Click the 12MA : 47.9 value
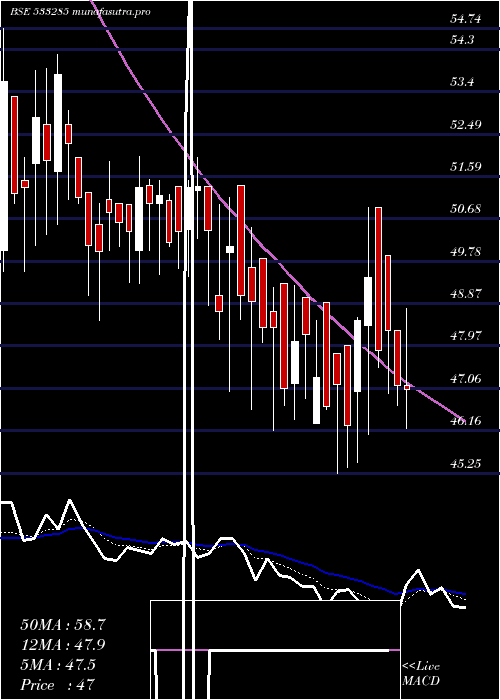The height and width of the screenshot is (700, 500). click(x=63, y=645)
